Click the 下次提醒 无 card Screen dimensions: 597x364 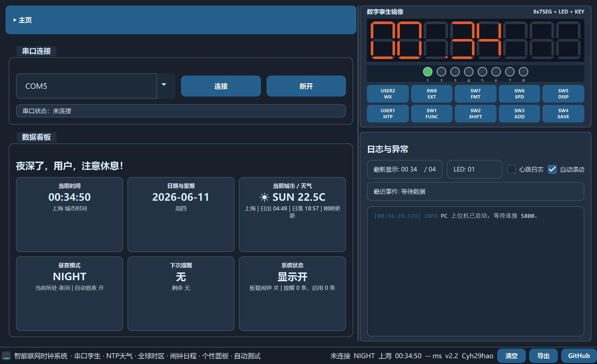[181, 294]
